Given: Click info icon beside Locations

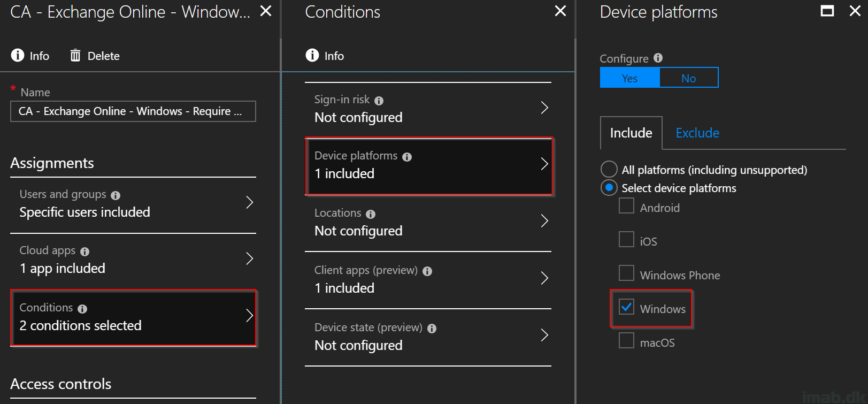Looking at the screenshot, I should [371, 214].
